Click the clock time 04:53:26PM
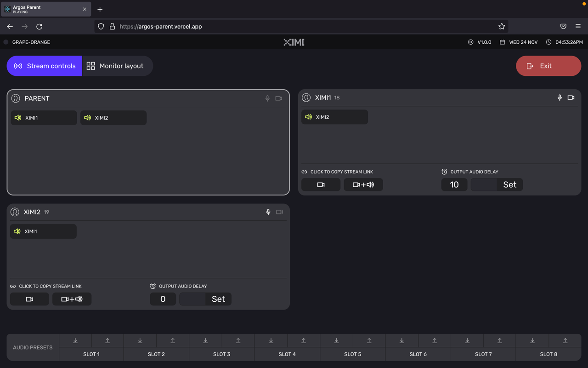This screenshot has width=588, height=368. [565, 42]
